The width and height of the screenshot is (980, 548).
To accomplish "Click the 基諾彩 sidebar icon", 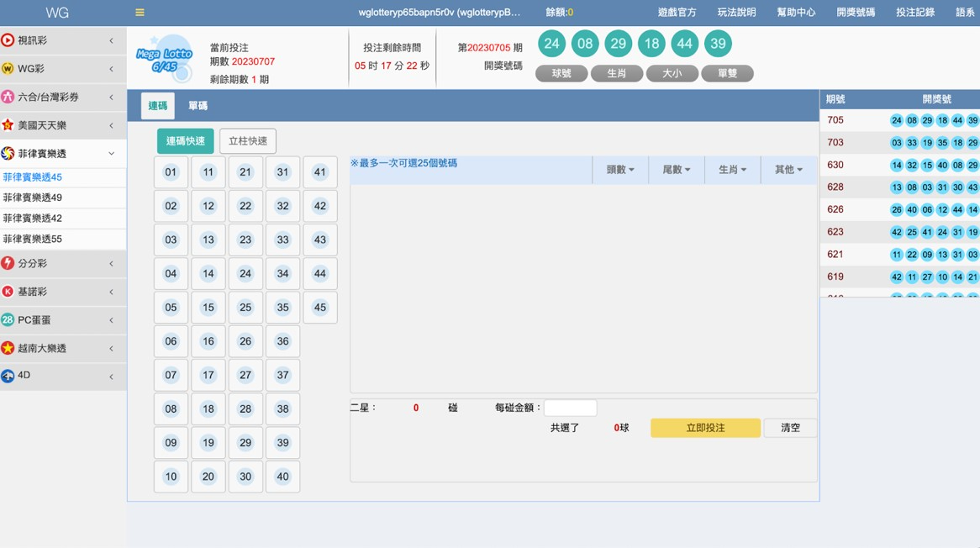I will click(8, 292).
